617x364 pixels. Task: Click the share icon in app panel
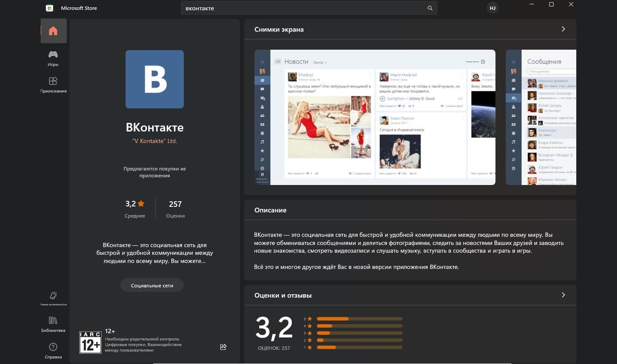click(x=223, y=347)
